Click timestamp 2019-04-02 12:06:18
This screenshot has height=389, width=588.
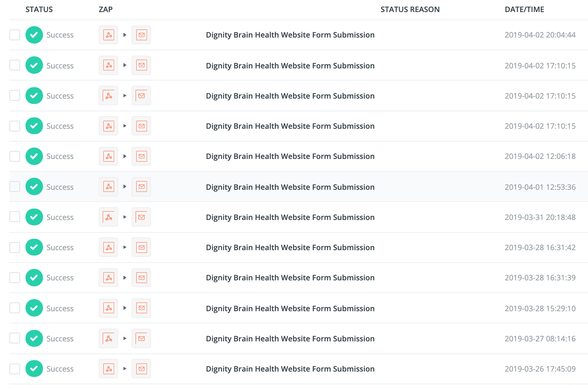pos(540,156)
